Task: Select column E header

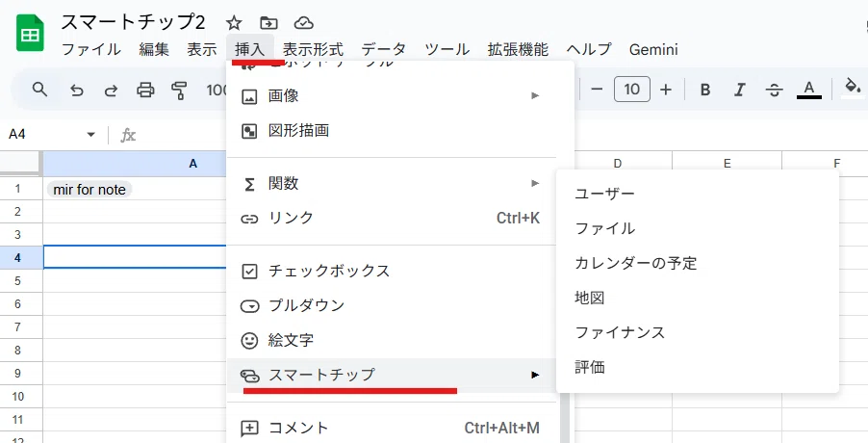Action: coord(727,164)
